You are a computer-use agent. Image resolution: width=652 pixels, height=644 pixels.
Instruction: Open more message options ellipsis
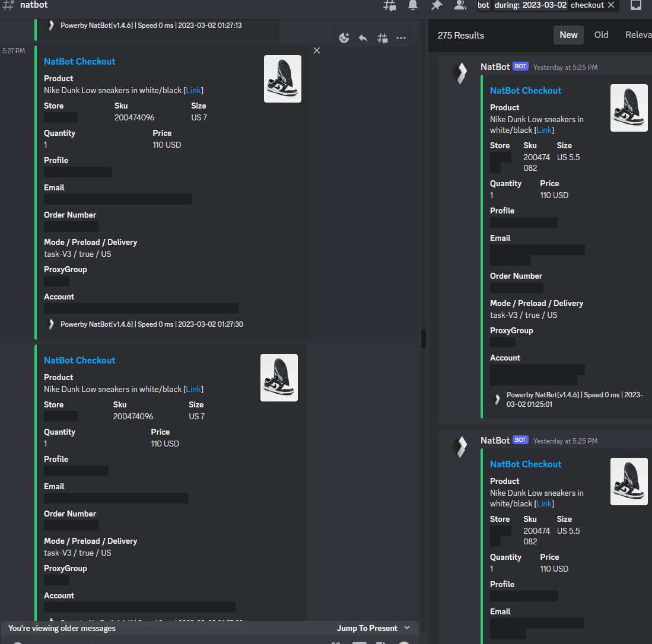401,39
